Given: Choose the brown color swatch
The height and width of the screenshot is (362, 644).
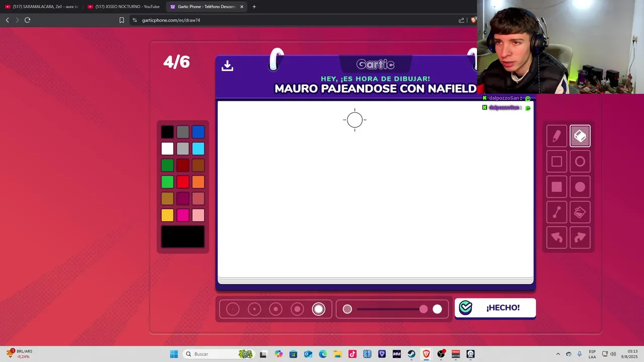Looking at the screenshot, I should point(198,165).
